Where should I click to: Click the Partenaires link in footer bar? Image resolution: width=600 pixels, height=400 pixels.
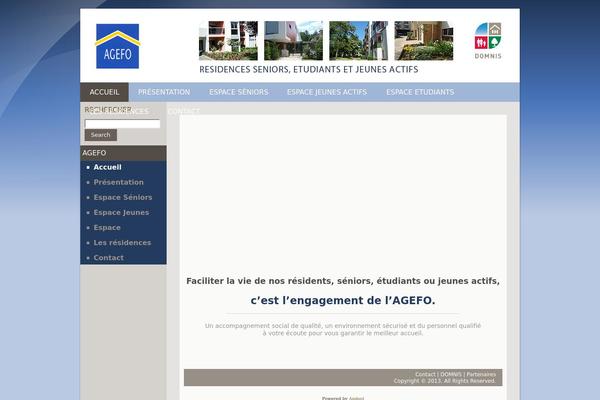click(481, 374)
